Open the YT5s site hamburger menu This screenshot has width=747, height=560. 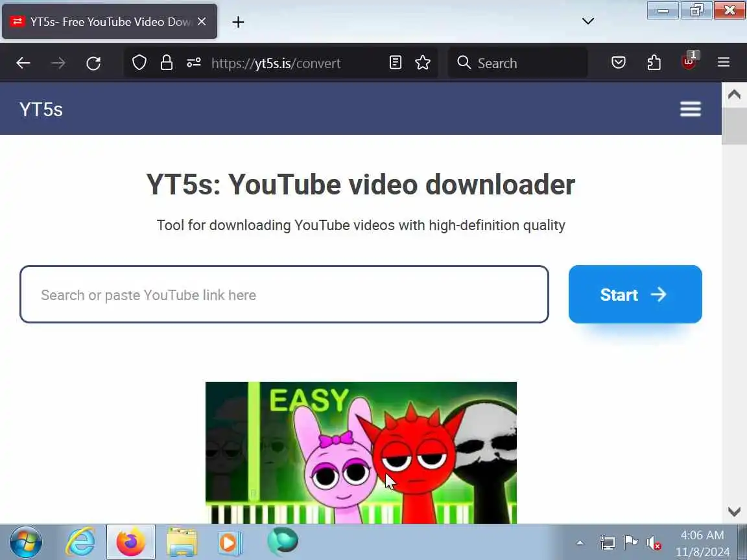691,109
